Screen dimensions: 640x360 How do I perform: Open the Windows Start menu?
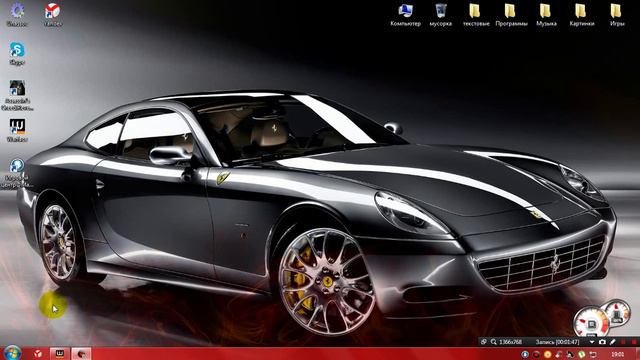point(12,353)
